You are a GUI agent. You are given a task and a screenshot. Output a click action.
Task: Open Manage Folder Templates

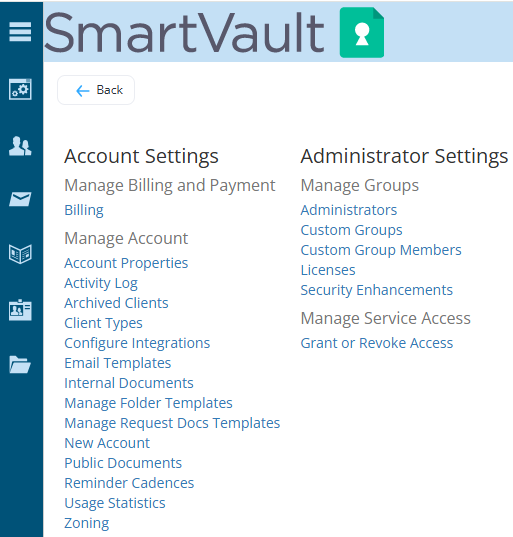pyautogui.click(x=148, y=403)
